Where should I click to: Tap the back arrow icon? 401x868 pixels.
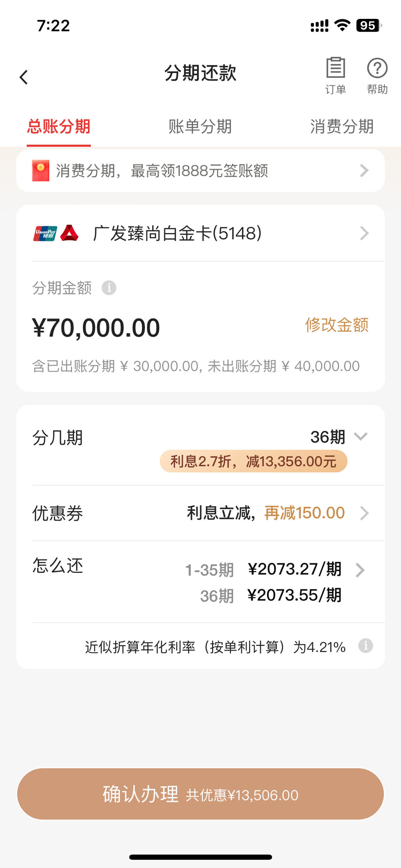tap(24, 77)
